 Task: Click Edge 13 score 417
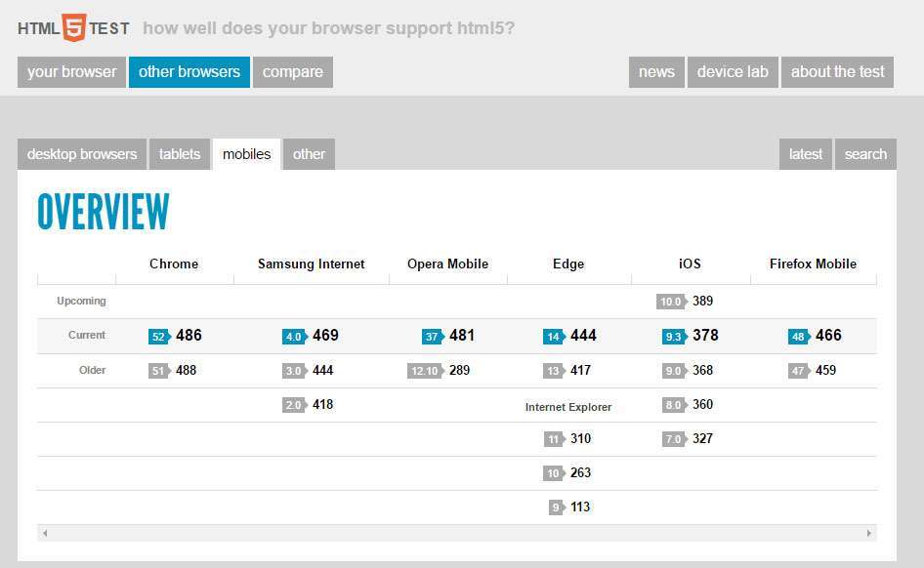tap(580, 370)
